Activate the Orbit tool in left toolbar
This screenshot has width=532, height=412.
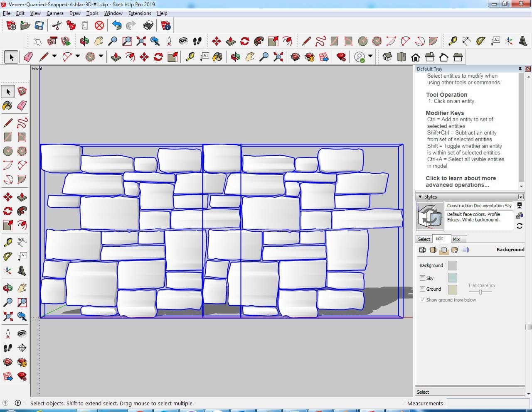(x=7, y=288)
